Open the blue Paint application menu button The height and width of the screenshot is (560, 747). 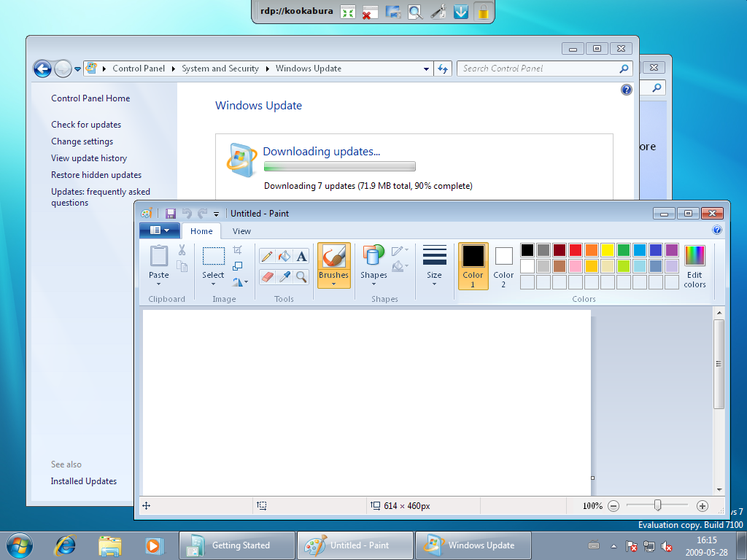point(160,230)
